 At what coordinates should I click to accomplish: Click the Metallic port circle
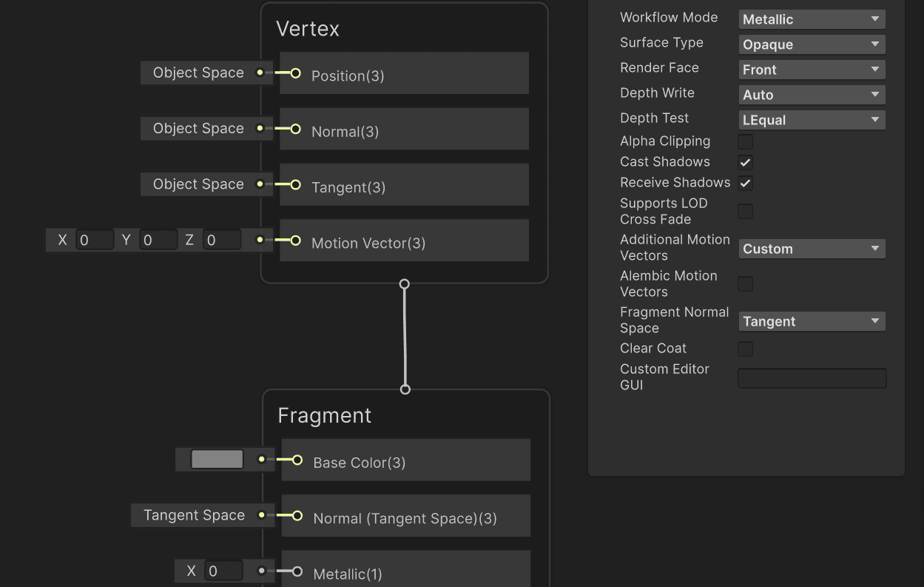coord(298,571)
